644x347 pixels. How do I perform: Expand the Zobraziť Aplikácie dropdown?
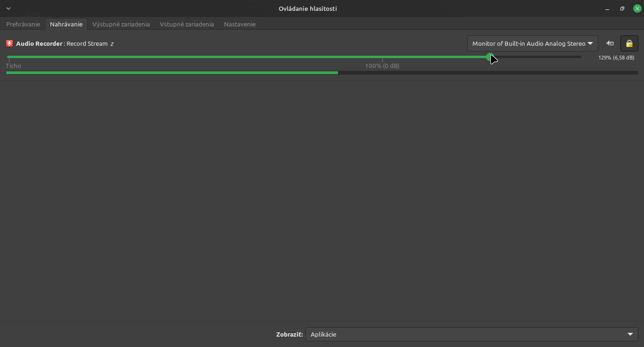[x=471, y=334]
